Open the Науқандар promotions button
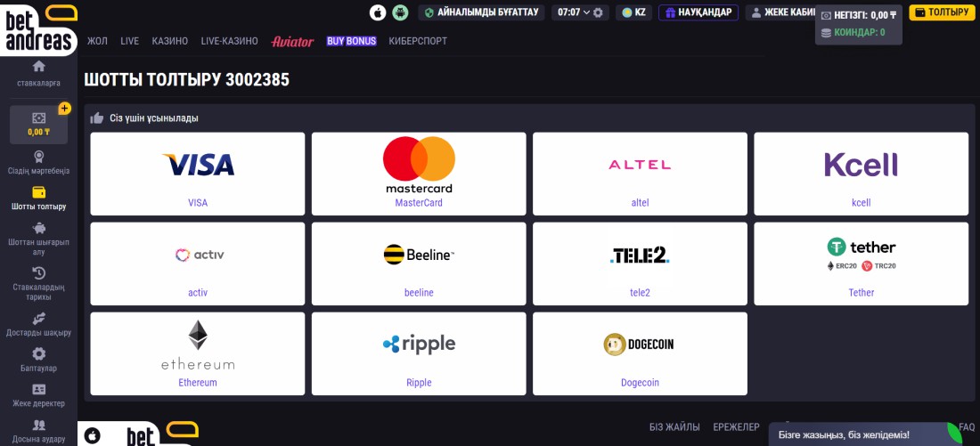Screen dimensions: 980x446 click(x=698, y=12)
